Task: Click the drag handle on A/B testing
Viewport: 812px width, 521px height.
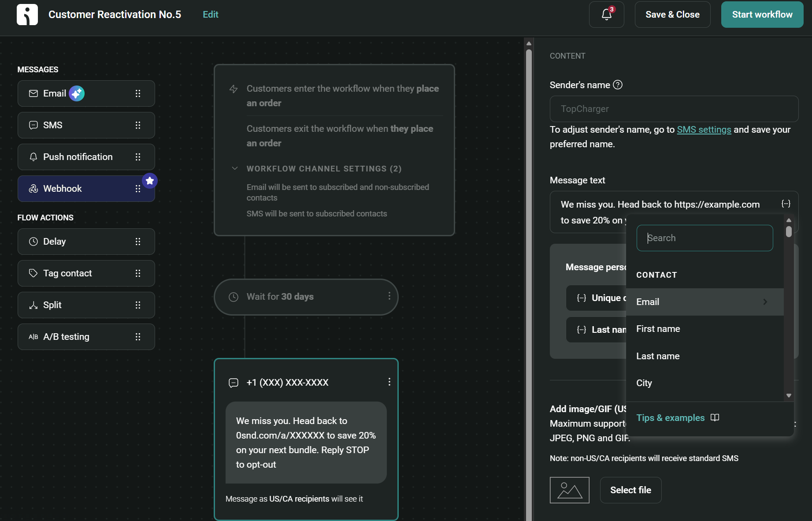Action: click(x=138, y=337)
